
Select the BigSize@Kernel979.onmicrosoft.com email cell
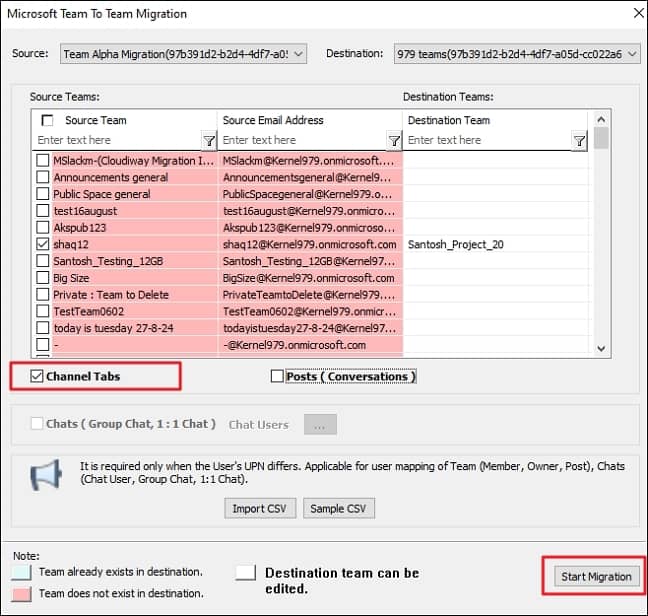[x=310, y=278]
